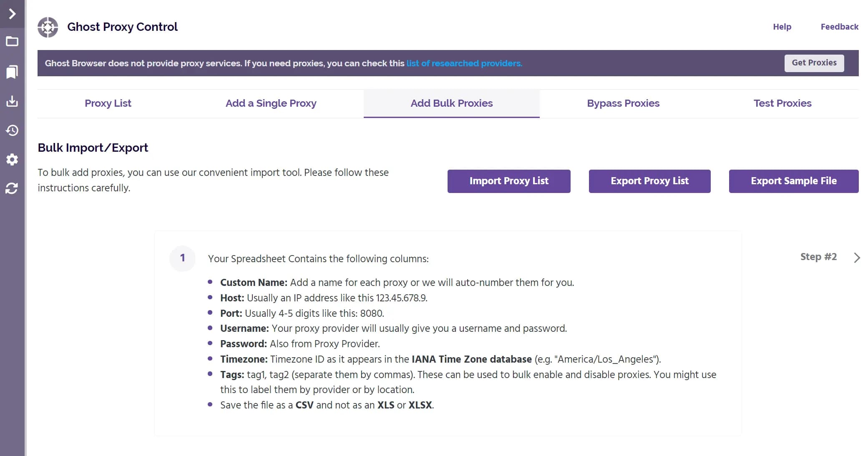Open settings using the gear icon

12,160
